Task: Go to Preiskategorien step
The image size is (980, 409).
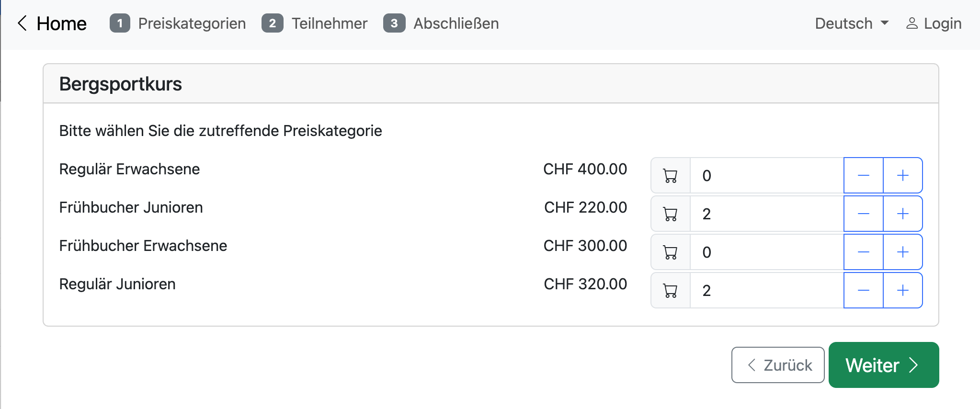Action: (x=178, y=23)
